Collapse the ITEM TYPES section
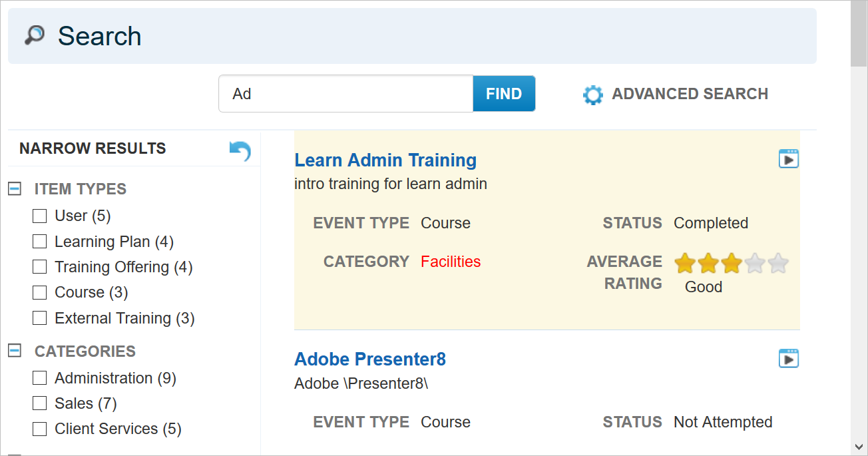868x456 pixels. [14, 188]
